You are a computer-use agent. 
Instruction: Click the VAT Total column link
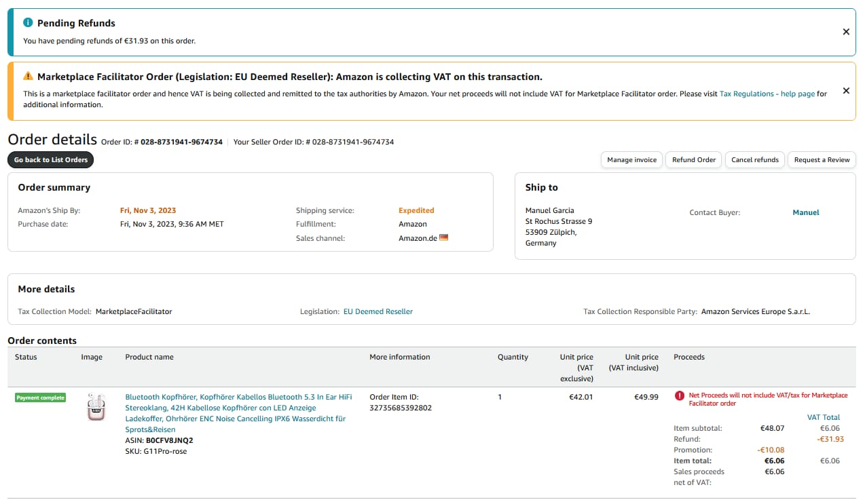coord(823,418)
